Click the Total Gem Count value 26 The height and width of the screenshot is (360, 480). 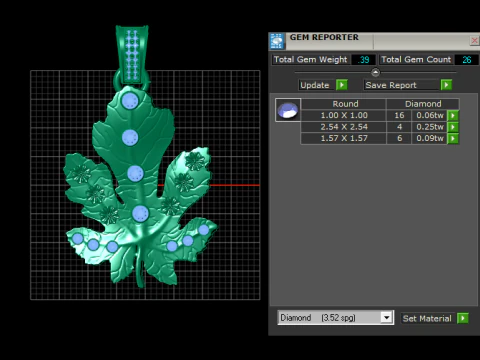[466, 60]
